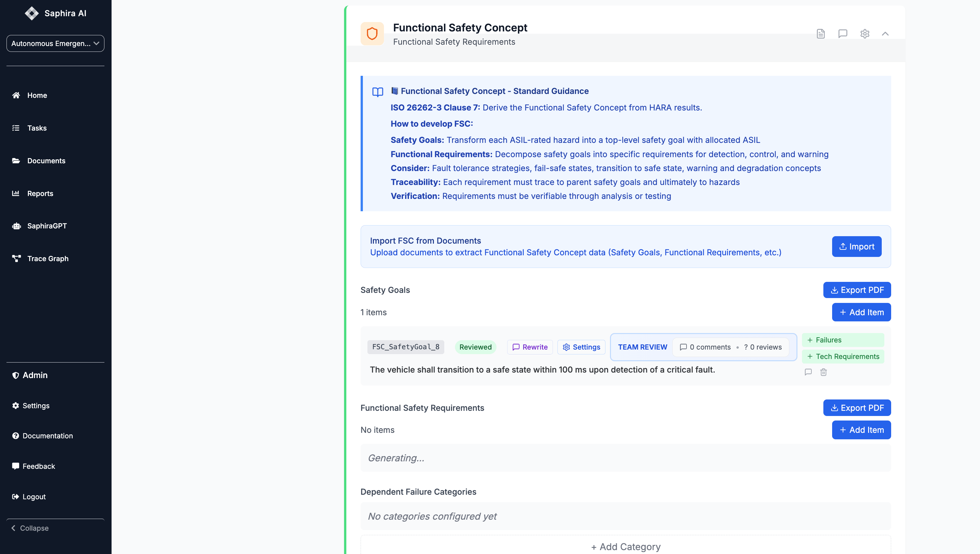Collapse the left sidebar
The height and width of the screenshot is (554, 980).
[30, 528]
